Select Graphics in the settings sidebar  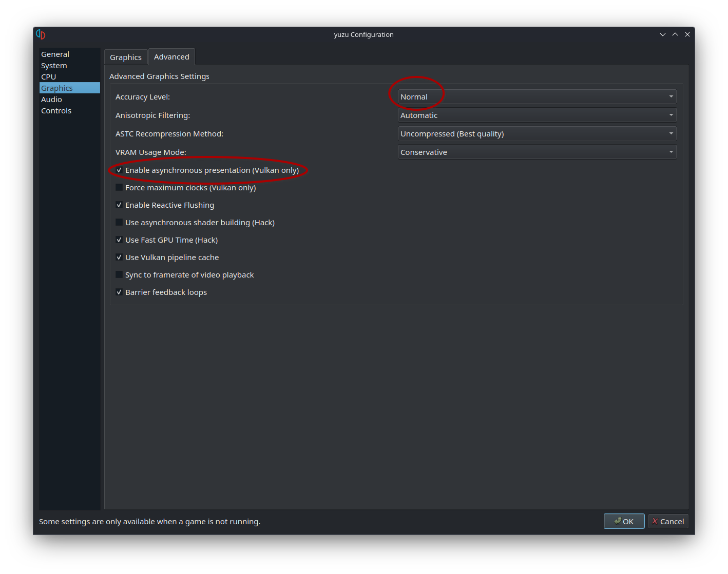tap(70, 88)
